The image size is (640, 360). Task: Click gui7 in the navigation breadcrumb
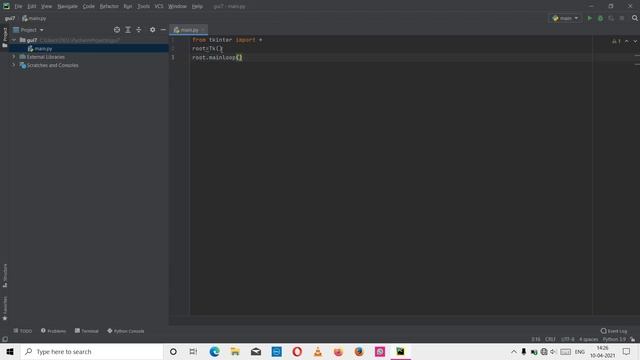[x=10, y=18]
